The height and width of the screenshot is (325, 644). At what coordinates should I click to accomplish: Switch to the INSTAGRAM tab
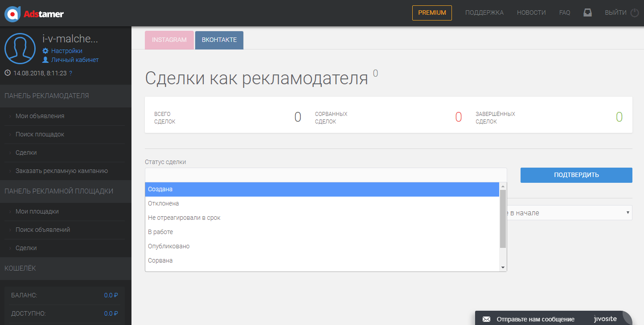[169, 40]
